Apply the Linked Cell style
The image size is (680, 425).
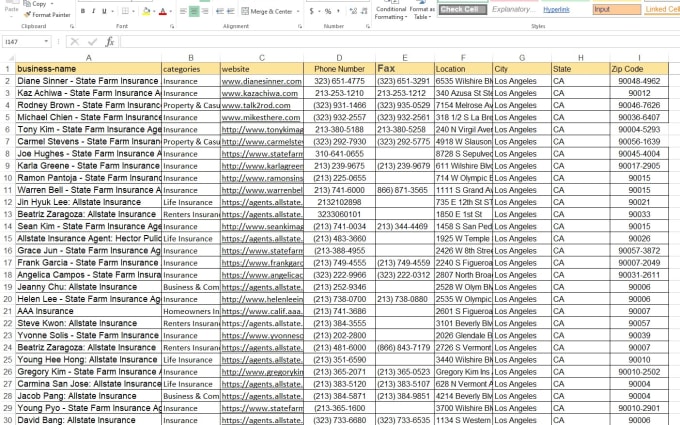(662, 9)
